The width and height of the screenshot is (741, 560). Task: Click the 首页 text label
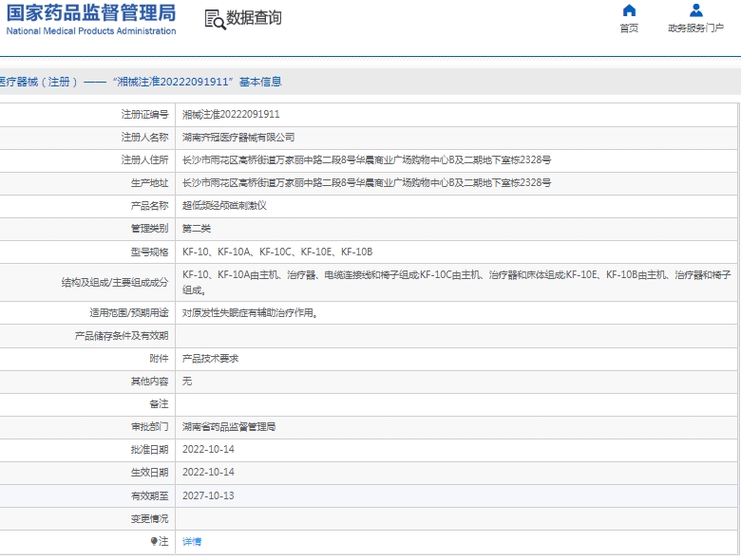[629, 28]
